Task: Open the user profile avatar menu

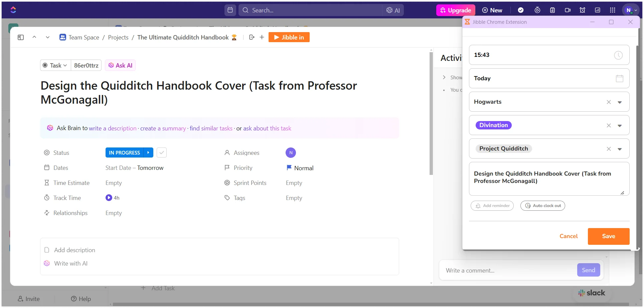Action: pyautogui.click(x=630, y=10)
